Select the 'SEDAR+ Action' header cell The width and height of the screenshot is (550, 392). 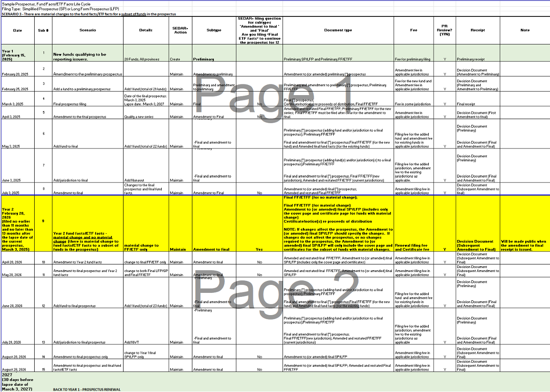tap(180, 30)
